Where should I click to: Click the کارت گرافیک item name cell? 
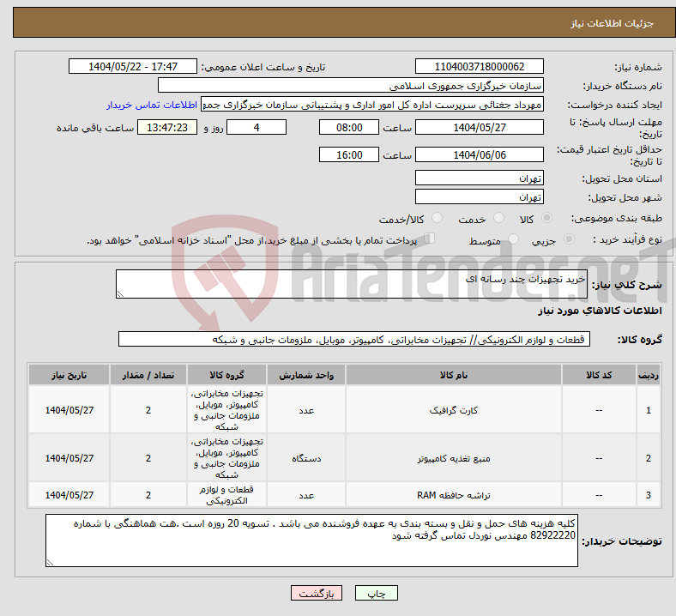(454, 410)
